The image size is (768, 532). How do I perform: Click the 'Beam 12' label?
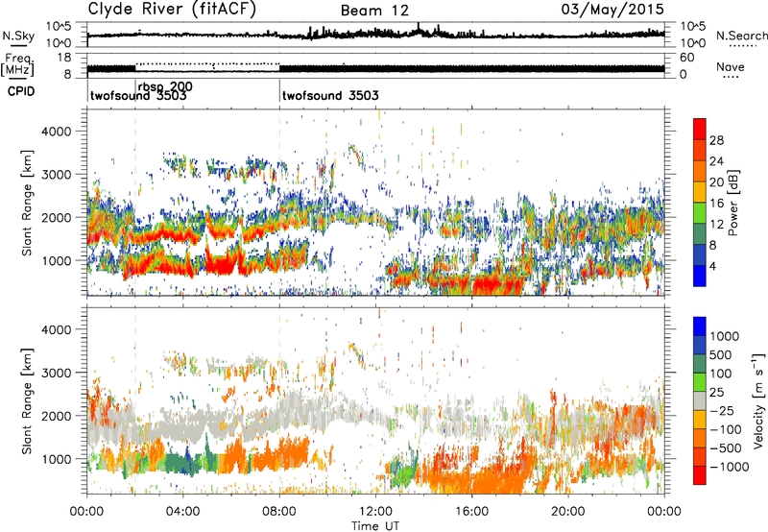(x=374, y=11)
